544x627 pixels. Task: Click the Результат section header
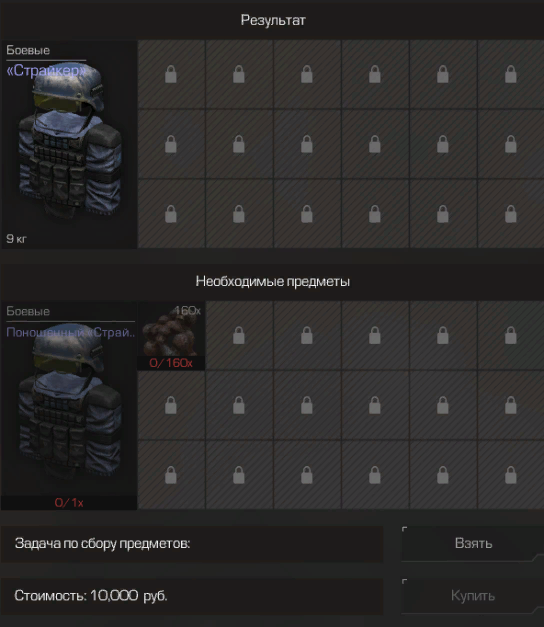[x=273, y=20]
